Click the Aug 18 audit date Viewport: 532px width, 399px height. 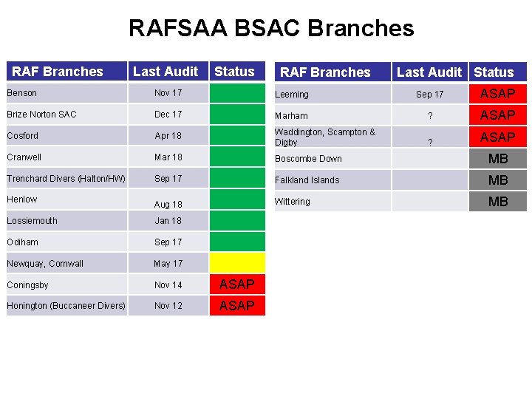(x=168, y=204)
